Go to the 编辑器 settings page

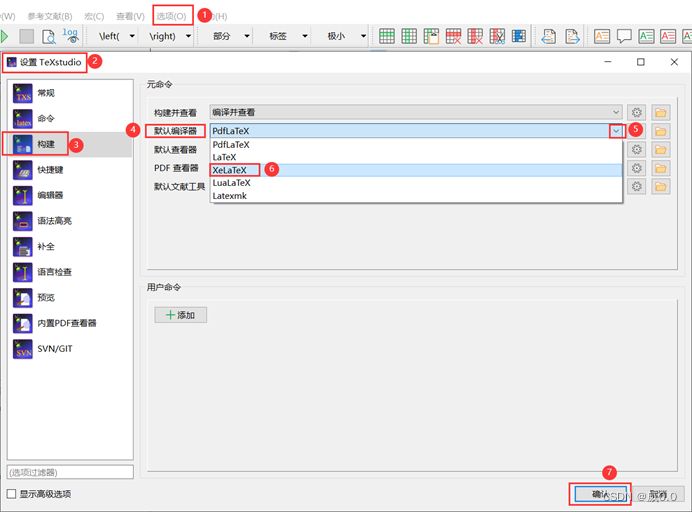pyautogui.click(x=70, y=196)
